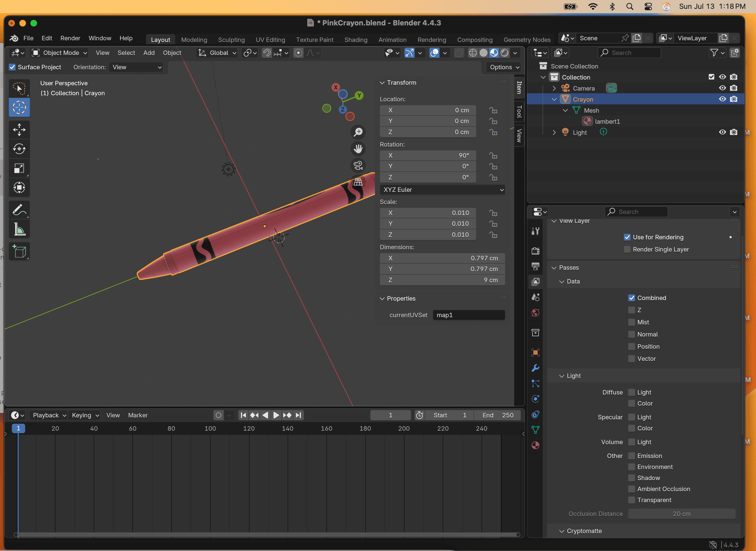The image size is (756, 551).
Task: Open the Render menu
Action: tap(70, 38)
